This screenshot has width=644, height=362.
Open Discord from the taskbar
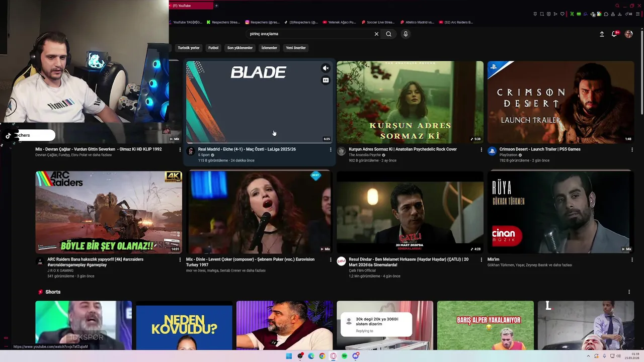click(356, 356)
